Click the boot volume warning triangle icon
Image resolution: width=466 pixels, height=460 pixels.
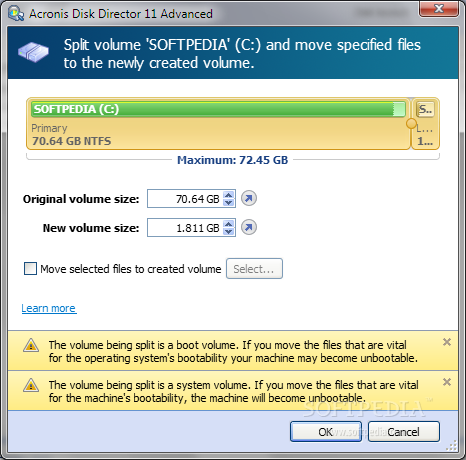[31, 345]
